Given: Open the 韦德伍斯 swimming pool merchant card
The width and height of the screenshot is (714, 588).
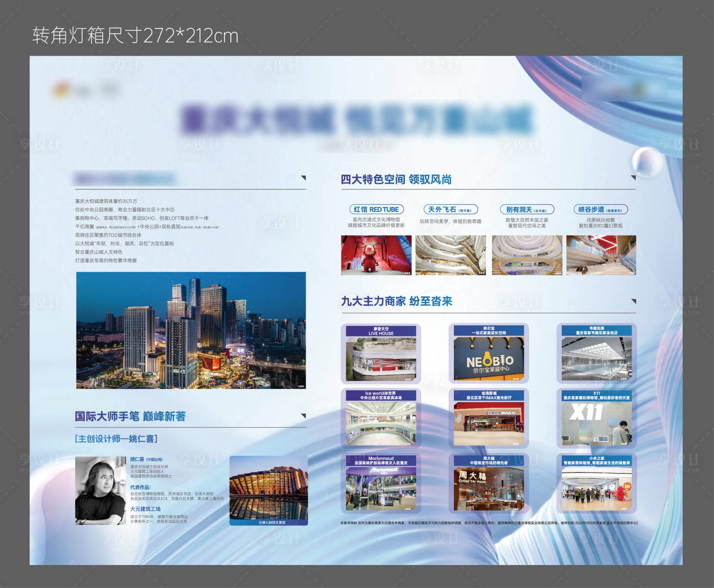Looking at the screenshot, I should [x=597, y=353].
